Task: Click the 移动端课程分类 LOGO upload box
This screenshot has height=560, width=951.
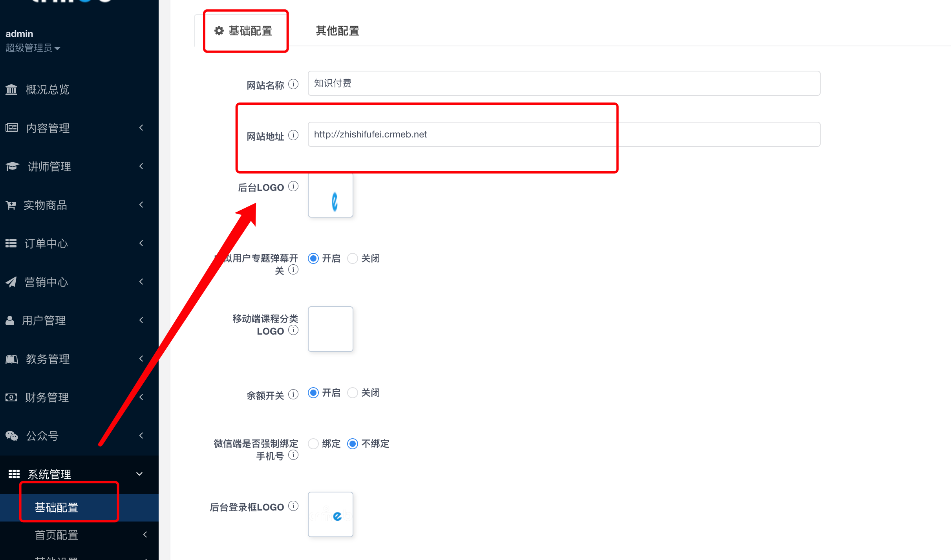Action: tap(331, 329)
